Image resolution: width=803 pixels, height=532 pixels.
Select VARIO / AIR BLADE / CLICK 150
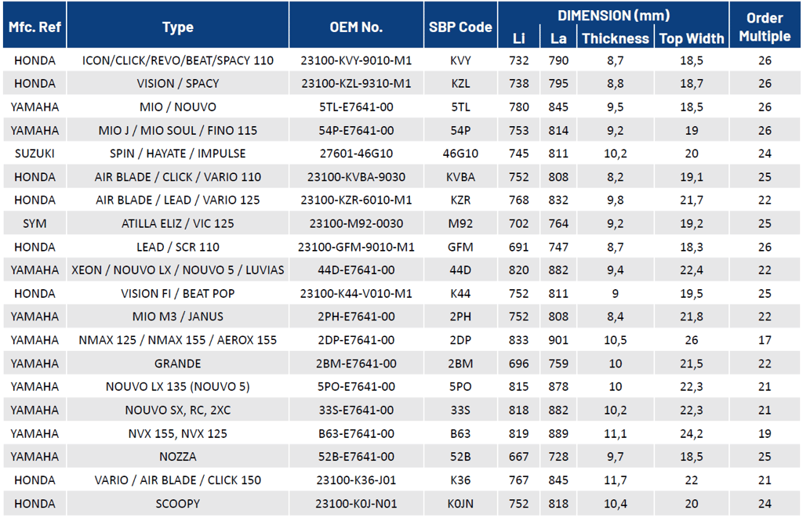click(178, 480)
